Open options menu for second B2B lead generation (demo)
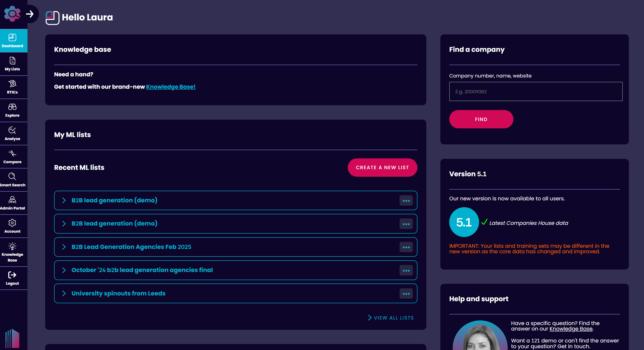 pos(406,224)
